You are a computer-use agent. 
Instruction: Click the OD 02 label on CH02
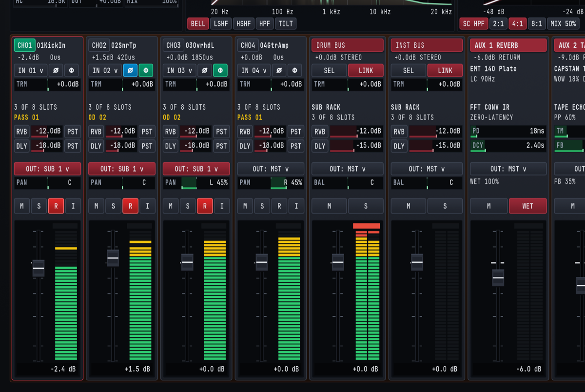click(x=97, y=118)
